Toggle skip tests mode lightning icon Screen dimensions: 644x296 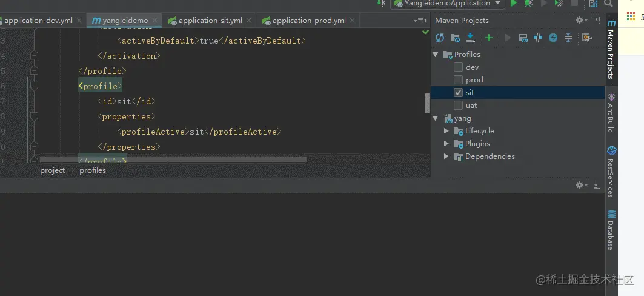point(553,38)
